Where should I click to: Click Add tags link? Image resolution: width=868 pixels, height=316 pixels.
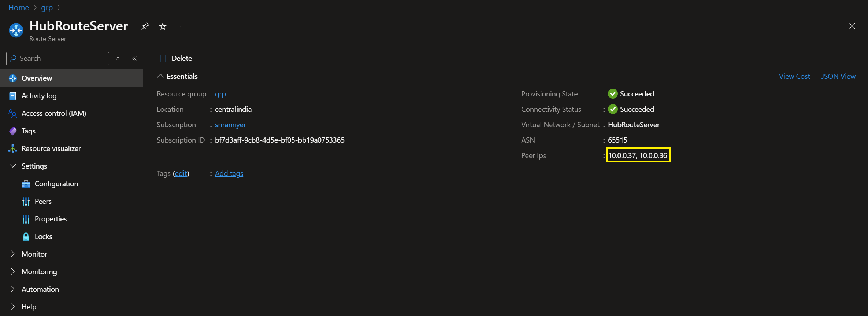tap(229, 173)
